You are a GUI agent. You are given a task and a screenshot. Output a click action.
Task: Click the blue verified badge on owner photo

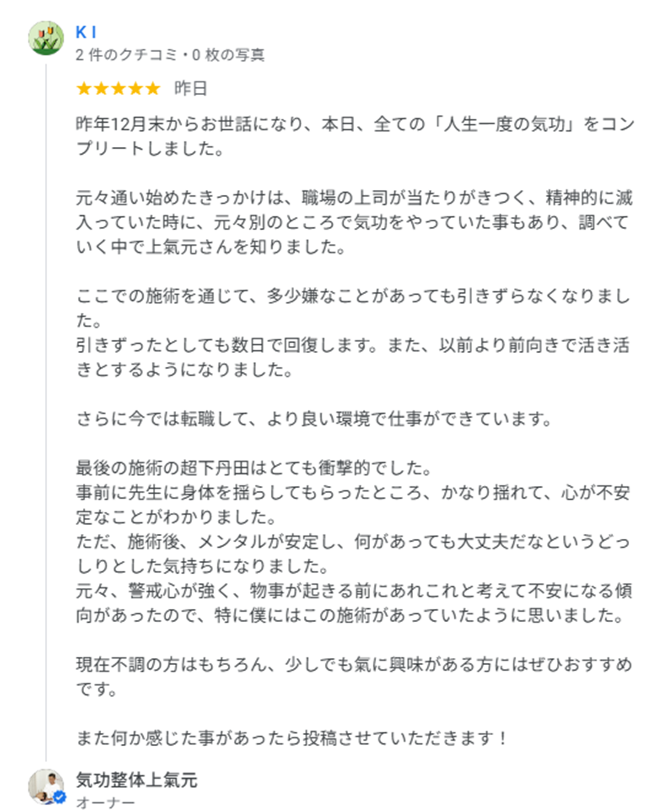(x=60, y=798)
